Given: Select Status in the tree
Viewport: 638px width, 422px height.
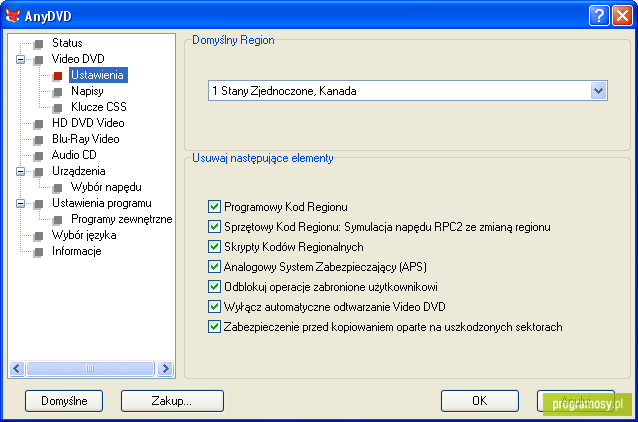Looking at the screenshot, I should 67,43.
